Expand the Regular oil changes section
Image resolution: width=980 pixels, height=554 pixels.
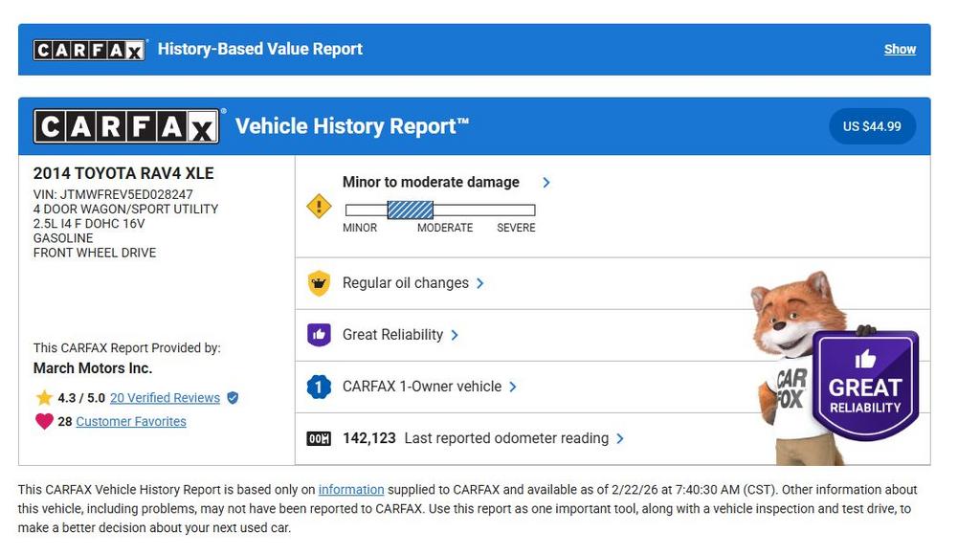[480, 283]
